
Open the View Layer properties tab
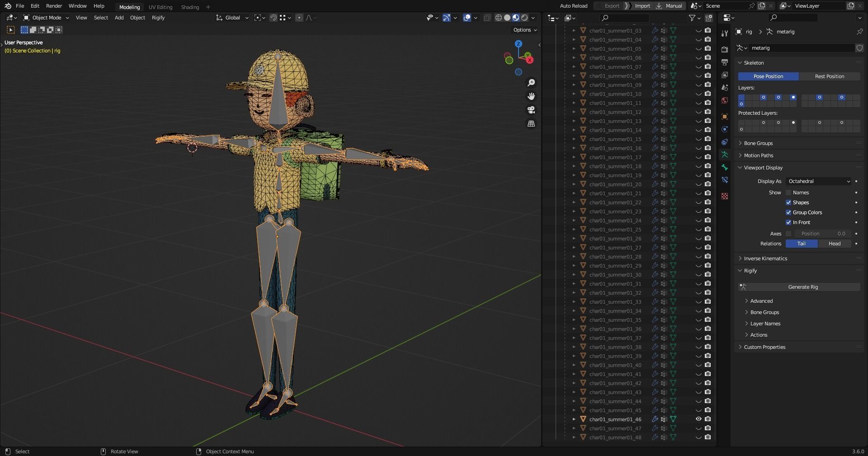725,75
